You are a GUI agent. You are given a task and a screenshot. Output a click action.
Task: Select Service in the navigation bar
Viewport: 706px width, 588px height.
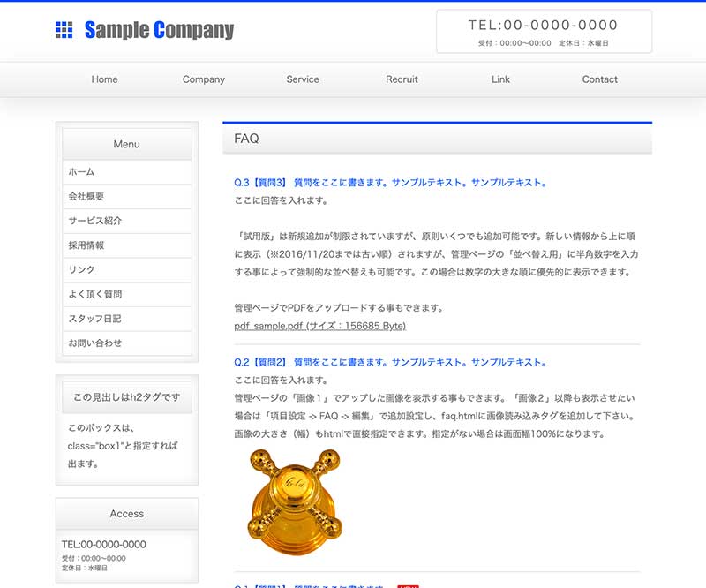pos(303,79)
